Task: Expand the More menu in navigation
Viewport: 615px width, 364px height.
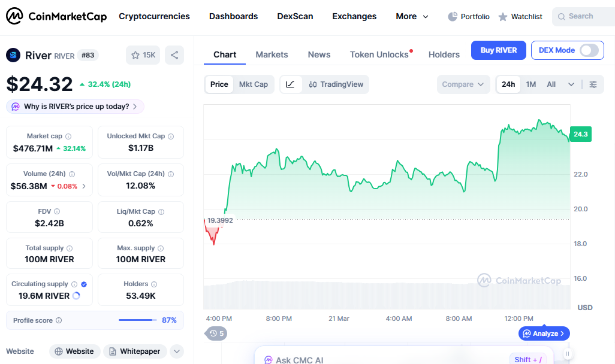Action: (412, 17)
